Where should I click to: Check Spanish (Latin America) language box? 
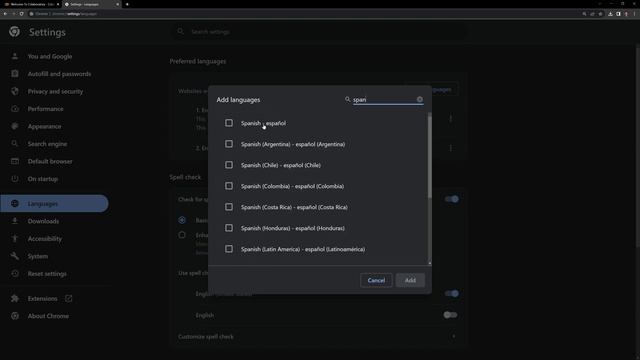(229, 249)
